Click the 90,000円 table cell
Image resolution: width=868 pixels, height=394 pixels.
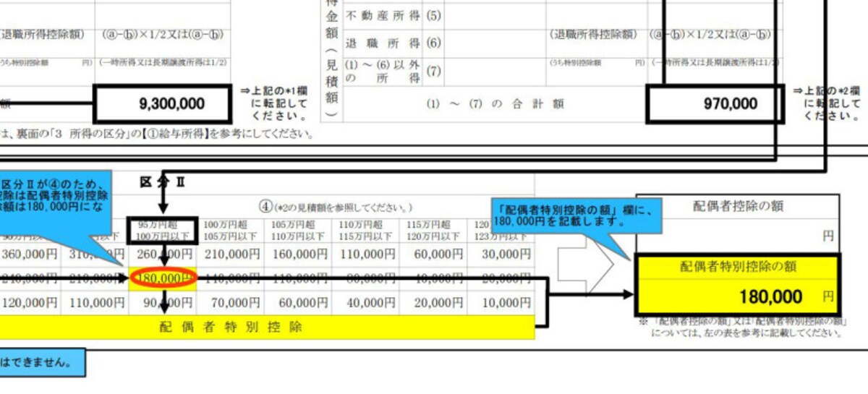click(x=163, y=303)
